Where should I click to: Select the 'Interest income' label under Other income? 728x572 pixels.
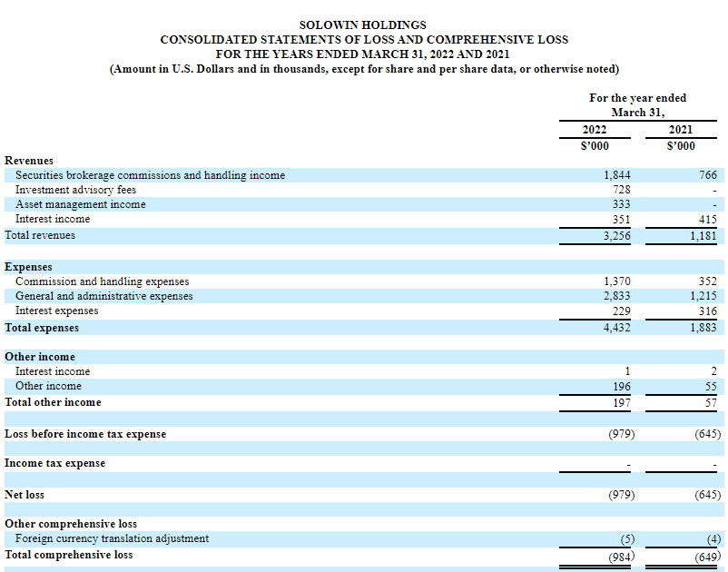pos(53,371)
